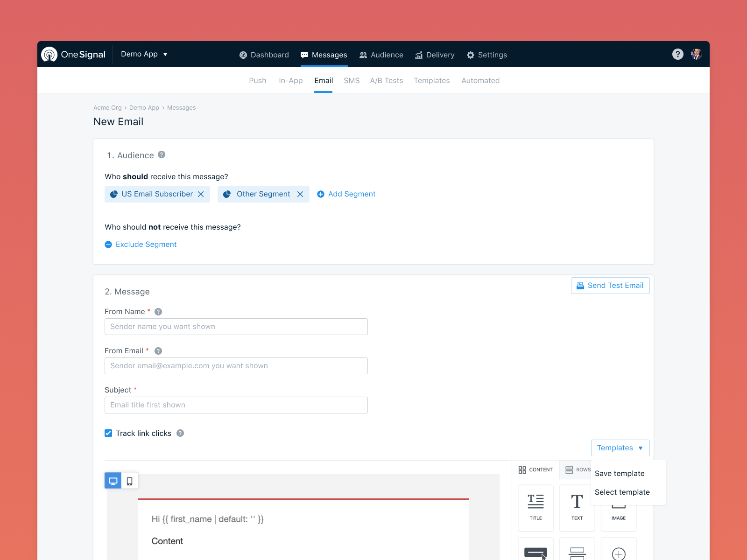Disable Track link clicks
This screenshot has height=560, width=747.
[108, 433]
